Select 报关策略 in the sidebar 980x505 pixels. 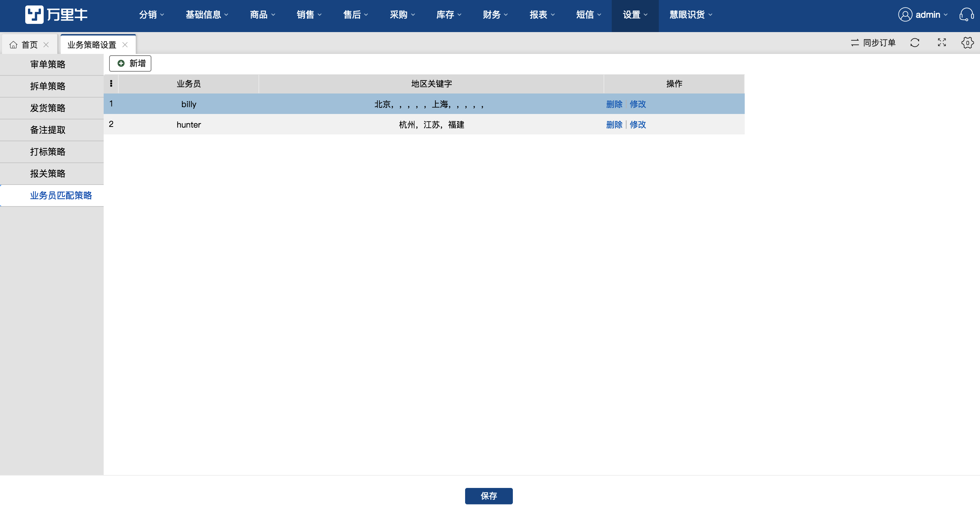pos(52,174)
